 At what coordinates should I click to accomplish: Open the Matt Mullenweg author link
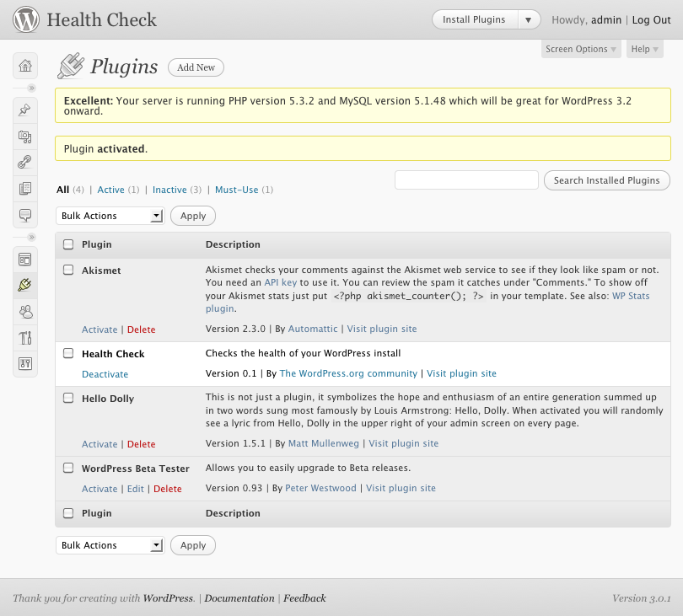pyautogui.click(x=324, y=443)
